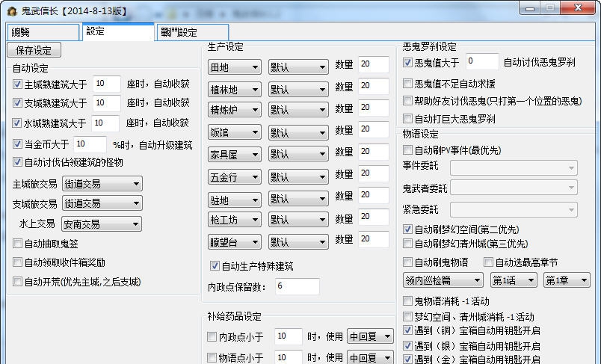
Task: Enable 物语点小于 supply checkbox
Action: [x=212, y=357]
